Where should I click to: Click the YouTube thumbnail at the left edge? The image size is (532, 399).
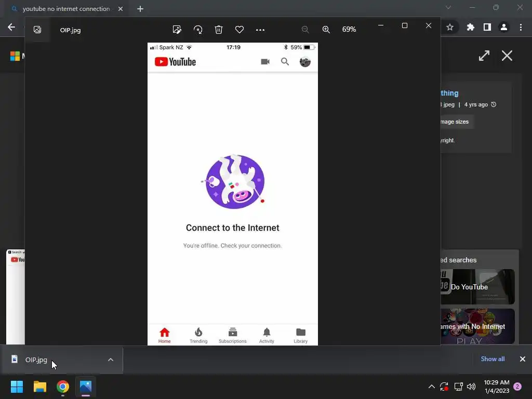(x=16, y=297)
